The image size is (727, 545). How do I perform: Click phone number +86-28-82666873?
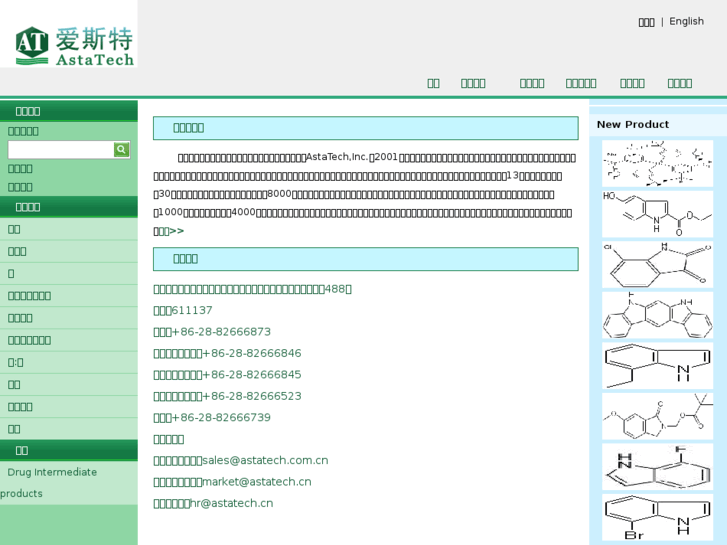point(221,332)
